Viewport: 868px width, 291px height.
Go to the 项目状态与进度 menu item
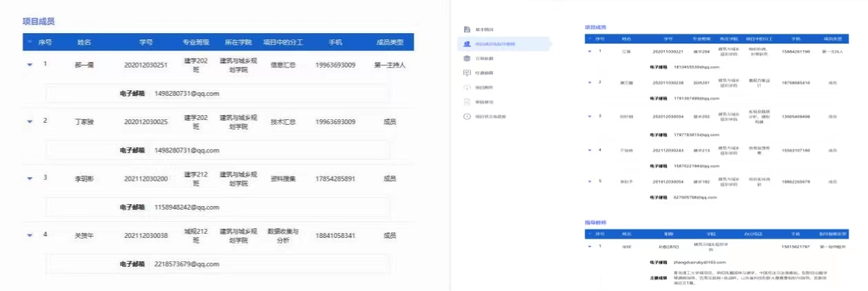(490, 117)
